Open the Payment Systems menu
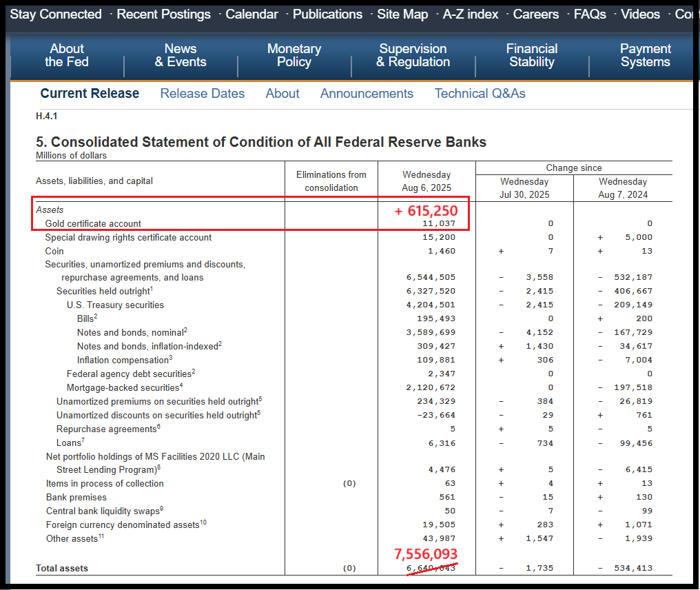The image size is (700, 590). 645,55
